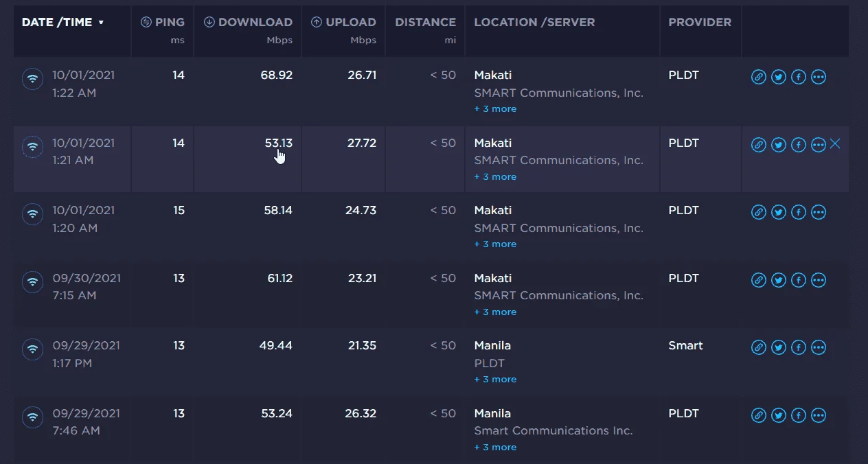This screenshot has height=464, width=868.
Task: Share 1:20 AM result on Facebook
Action: point(798,212)
